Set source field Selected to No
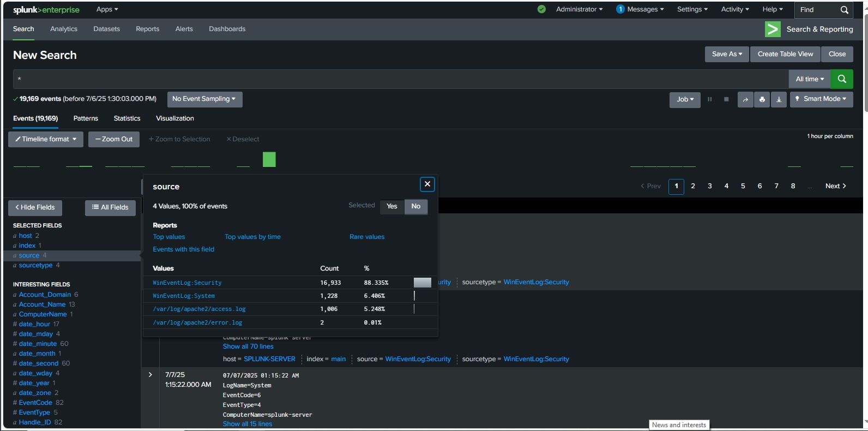This screenshot has width=868, height=431. coord(415,206)
